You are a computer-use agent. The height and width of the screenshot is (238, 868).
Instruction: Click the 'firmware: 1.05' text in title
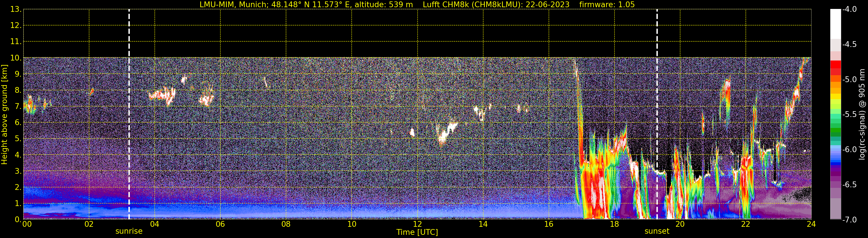[x=607, y=4]
